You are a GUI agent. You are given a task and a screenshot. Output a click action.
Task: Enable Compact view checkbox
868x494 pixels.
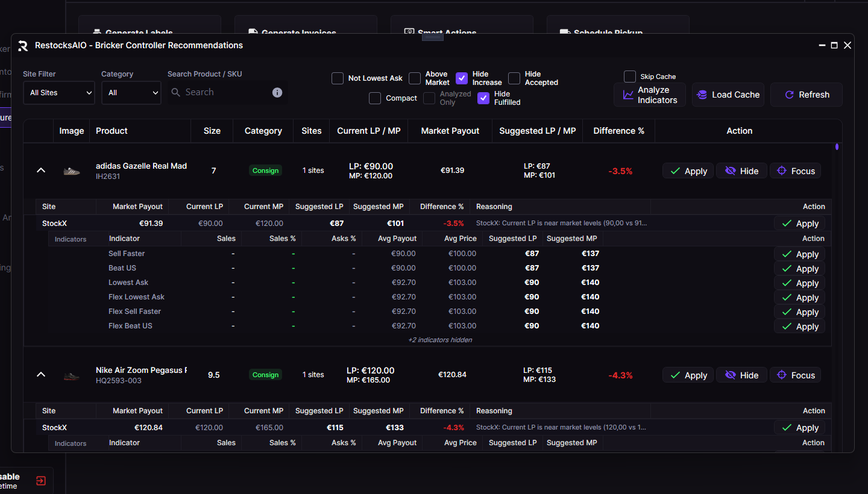pyautogui.click(x=375, y=98)
